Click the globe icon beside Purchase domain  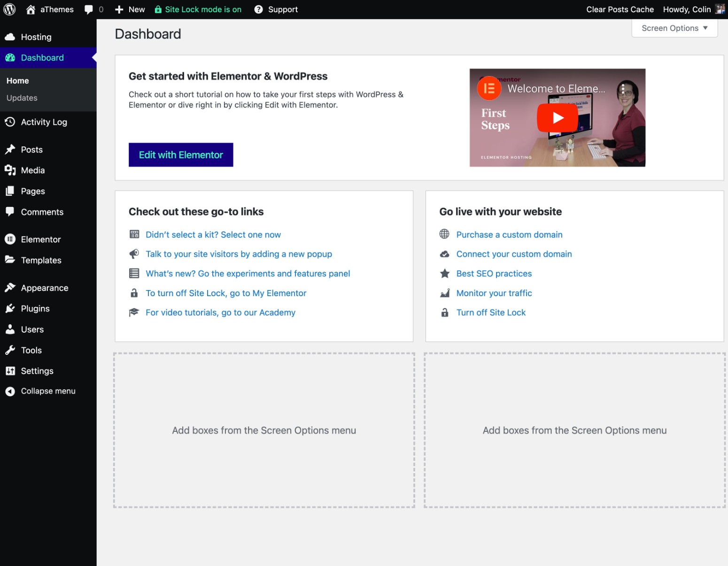444,234
